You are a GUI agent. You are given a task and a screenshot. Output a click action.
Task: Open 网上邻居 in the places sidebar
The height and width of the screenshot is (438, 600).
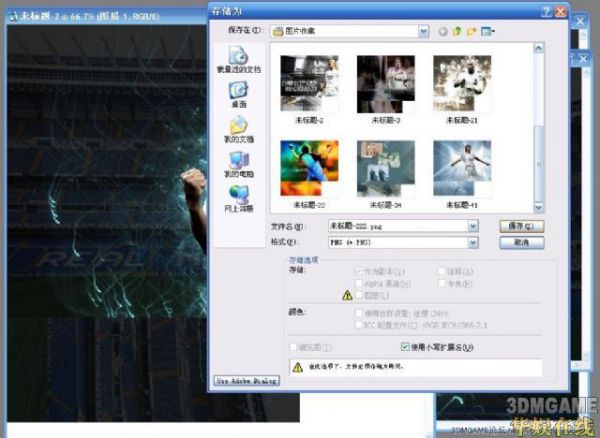pyautogui.click(x=239, y=199)
